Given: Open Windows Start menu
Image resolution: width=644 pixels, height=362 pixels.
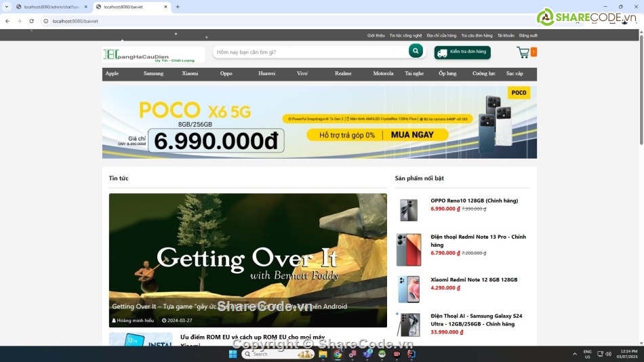Looking at the screenshot, I should coord(233,354).
